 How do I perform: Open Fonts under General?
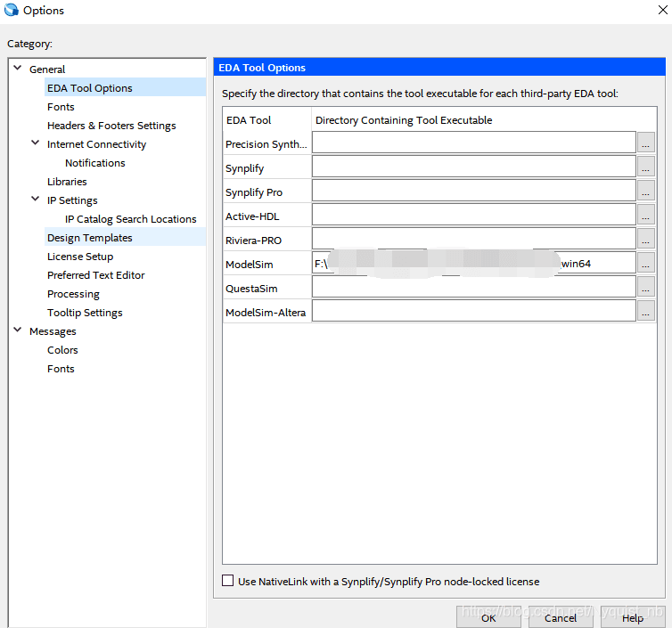pyautogui.click(x=61, y=107)
